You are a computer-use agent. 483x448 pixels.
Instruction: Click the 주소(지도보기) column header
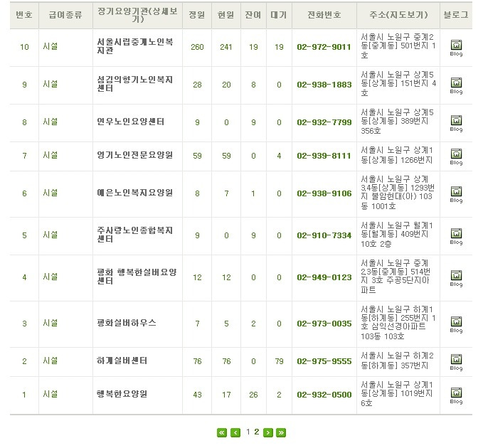(x=398, y=14)
